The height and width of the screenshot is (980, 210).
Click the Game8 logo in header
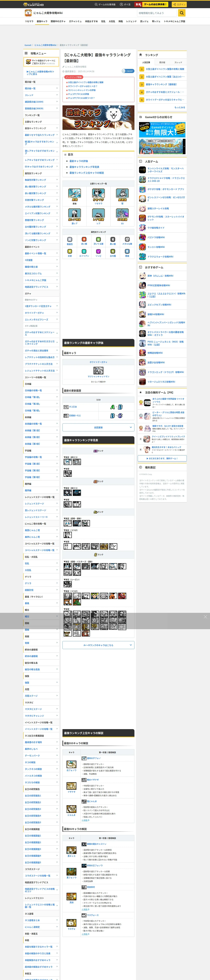pyautogui.click(x=34, y=5)
